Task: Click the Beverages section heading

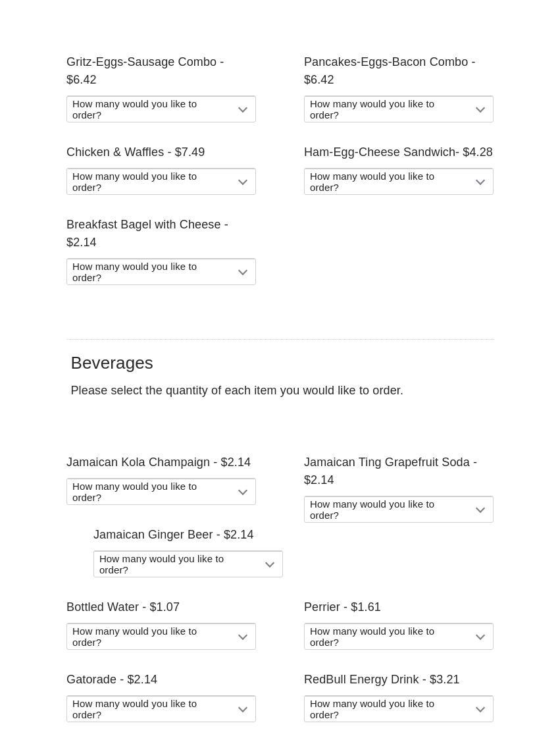Action: coord(112,363)
